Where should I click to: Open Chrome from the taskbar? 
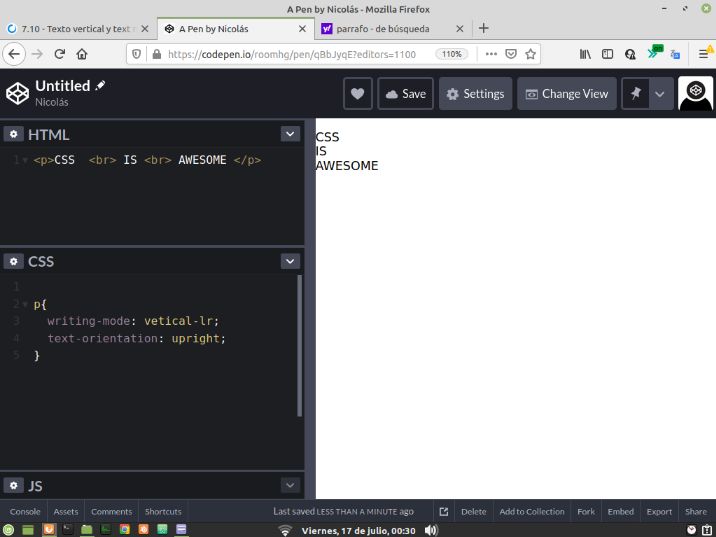coord(124,530)
